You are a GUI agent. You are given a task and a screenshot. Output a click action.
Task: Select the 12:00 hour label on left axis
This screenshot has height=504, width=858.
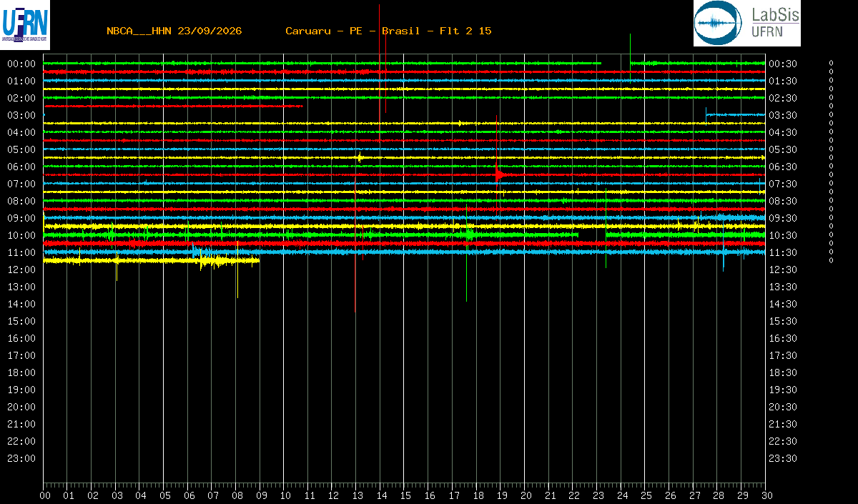(x=21, y=270)
